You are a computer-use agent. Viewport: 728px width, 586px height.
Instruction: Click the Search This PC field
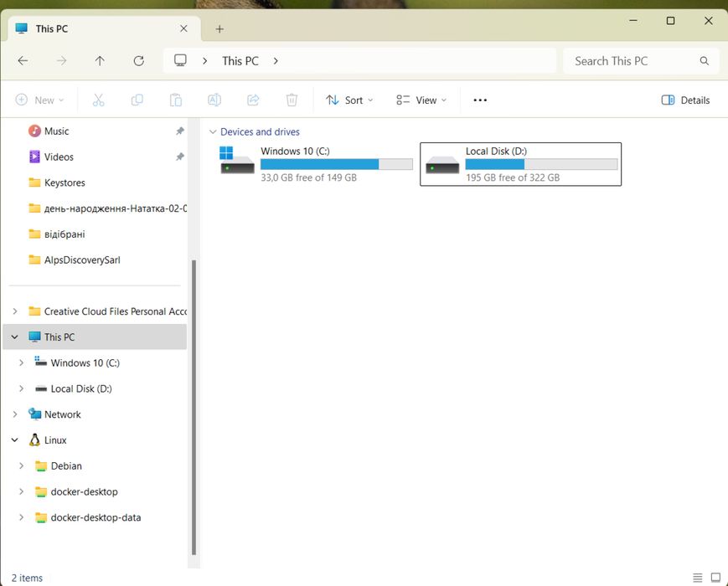(641, 61)
